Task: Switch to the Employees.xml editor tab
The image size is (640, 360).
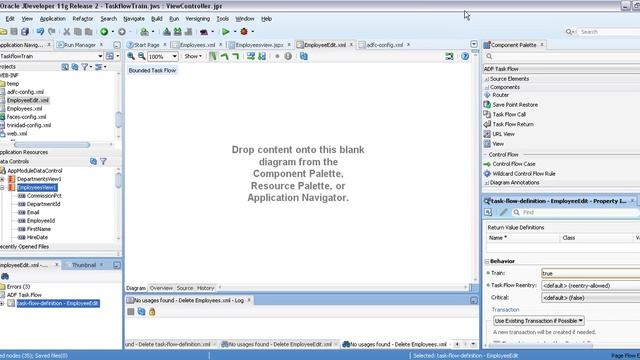Action: 197,45
